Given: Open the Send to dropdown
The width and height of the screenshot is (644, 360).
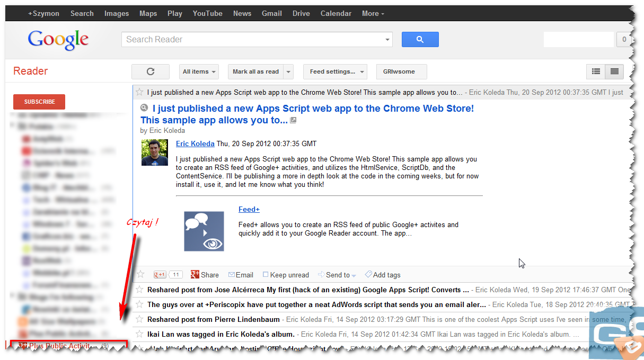Looking at the screenshot, I should point(337,275).
